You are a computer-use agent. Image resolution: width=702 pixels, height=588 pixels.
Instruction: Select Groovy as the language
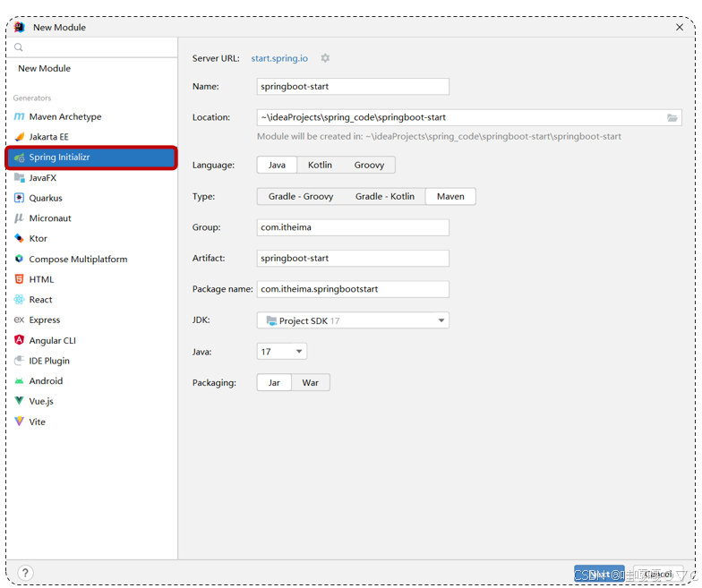coord(369,165)
